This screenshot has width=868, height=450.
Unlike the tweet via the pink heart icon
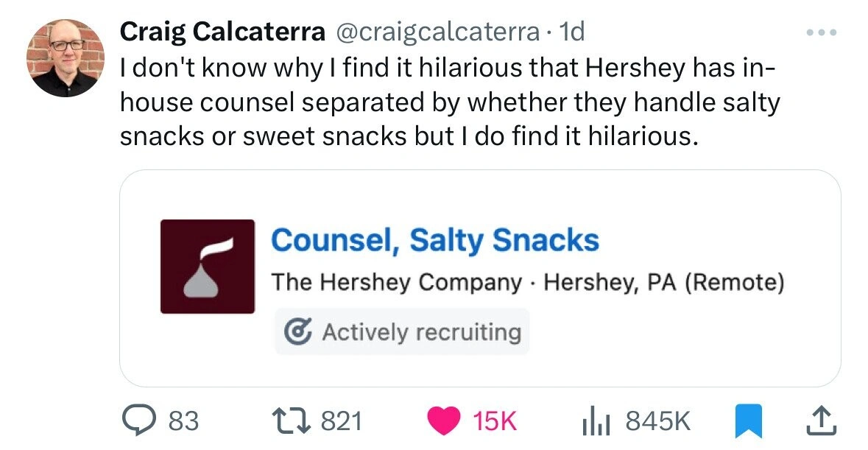444,421
